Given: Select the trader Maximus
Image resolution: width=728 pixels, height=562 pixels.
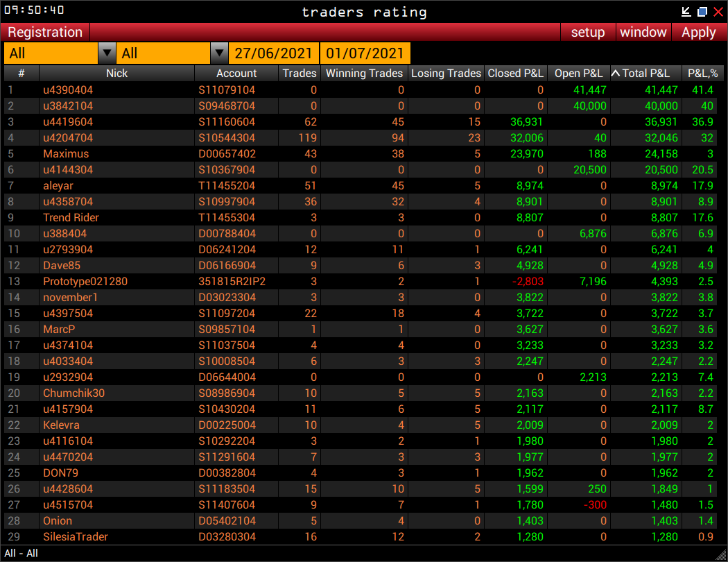Looking at the screenshot, I should click(x=66, y=153).
